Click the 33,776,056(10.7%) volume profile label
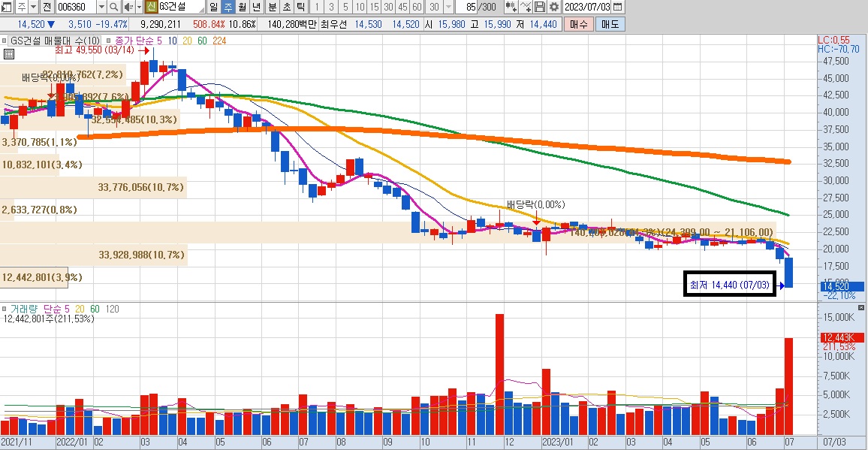 141,187
